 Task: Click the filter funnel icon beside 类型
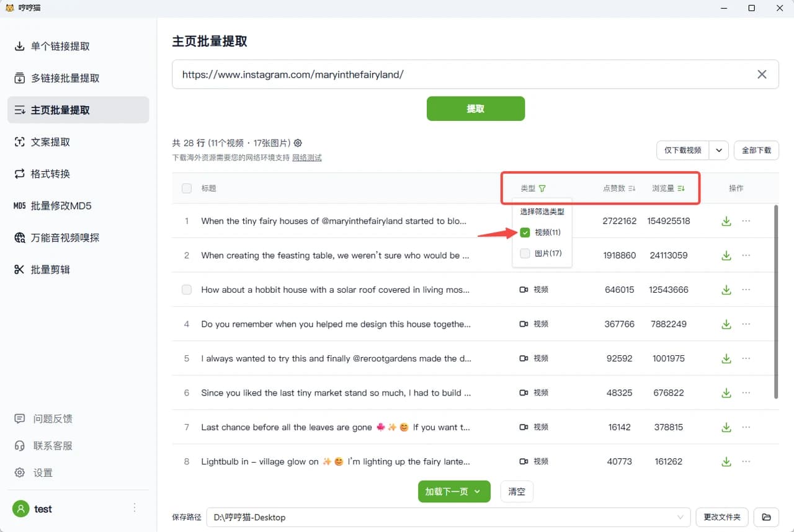coord(542,188)
